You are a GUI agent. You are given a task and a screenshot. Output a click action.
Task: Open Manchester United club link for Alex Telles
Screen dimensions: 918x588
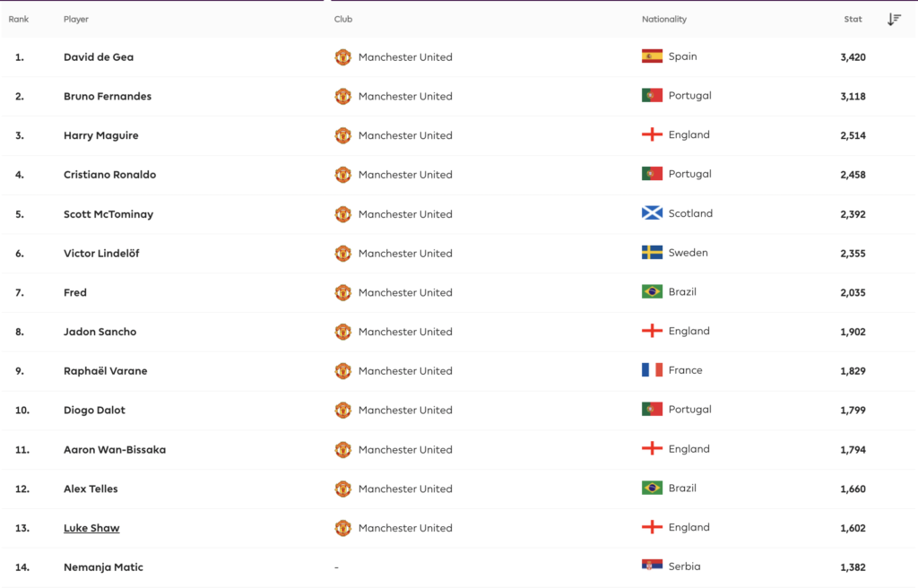(405, 489)
